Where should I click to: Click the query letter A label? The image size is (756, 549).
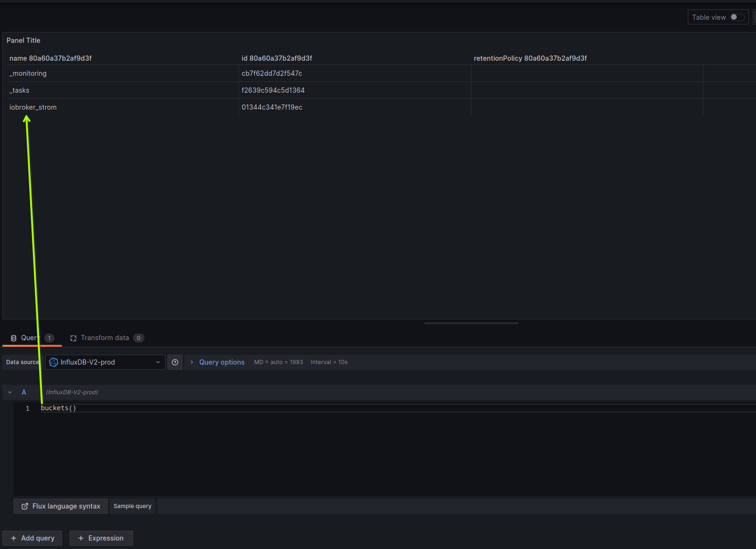point(24,392)
